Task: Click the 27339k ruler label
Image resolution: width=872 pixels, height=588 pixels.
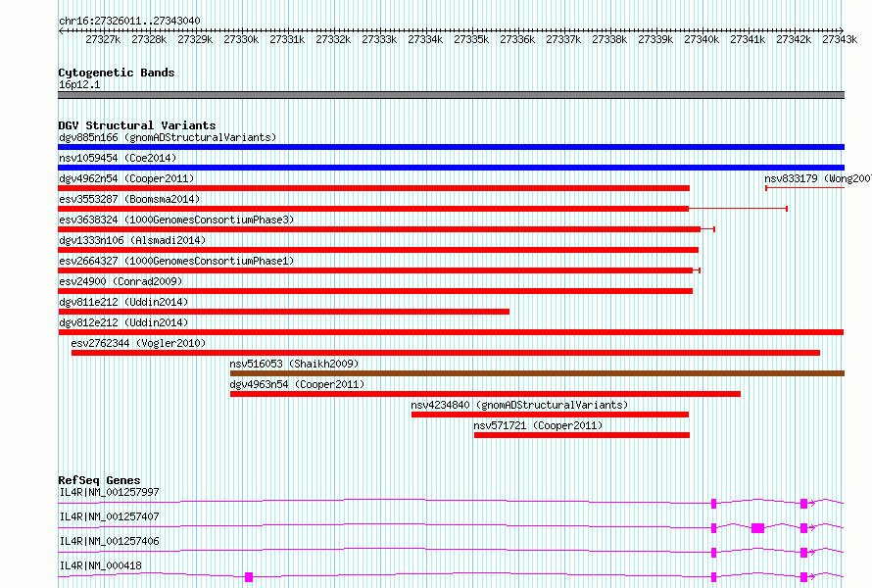Action: (x=655, y=39)
